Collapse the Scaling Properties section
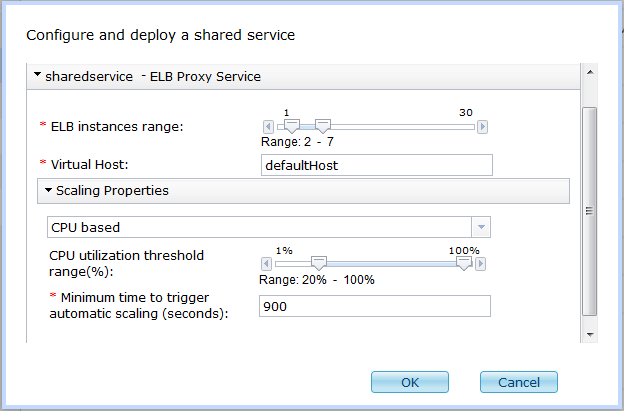624x411 pixels. 49,190
